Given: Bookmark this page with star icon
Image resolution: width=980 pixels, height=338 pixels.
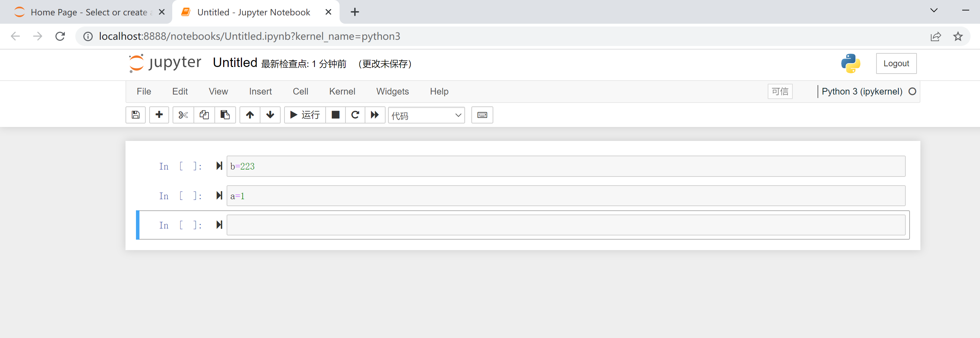Looking at the screenshot, I should coord(958,37).
